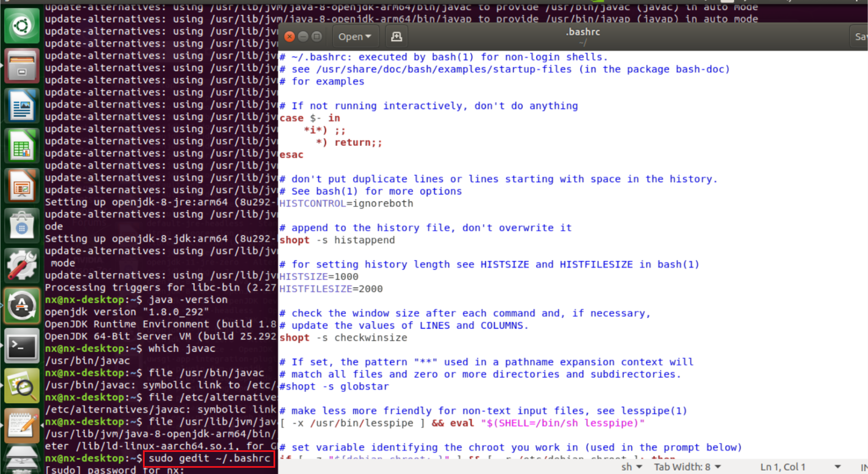Click the 'shopt -s checkwinsize' line
This screenshot has width=868, height=474.
click(344, 338)
